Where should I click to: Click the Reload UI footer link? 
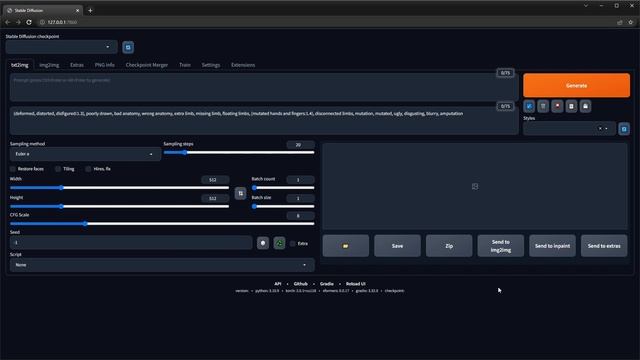[356, 284]
